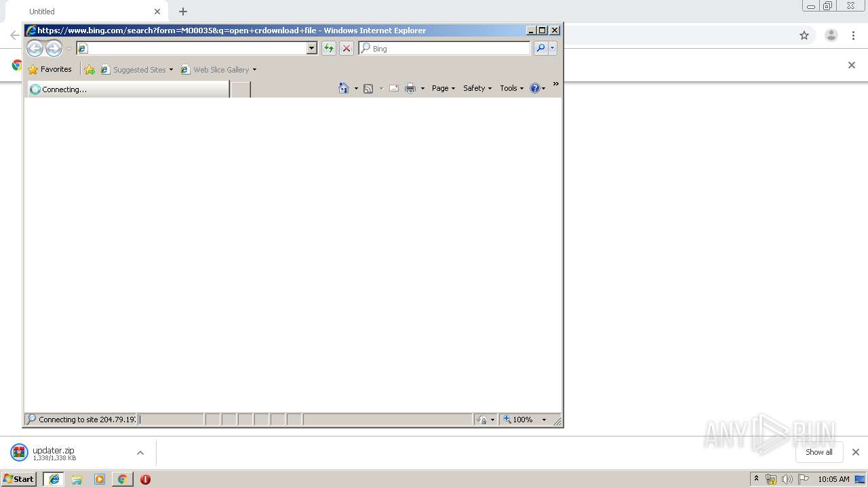Click the network tray icon
868x488 pixels.
coord(770,479)
